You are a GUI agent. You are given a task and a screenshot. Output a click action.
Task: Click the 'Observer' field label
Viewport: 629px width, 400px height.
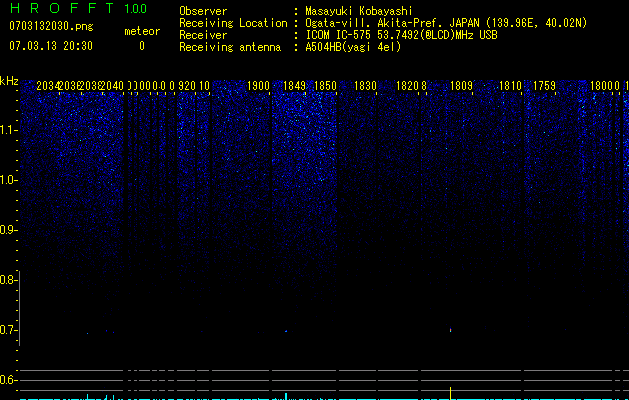[x=203, y=11]
